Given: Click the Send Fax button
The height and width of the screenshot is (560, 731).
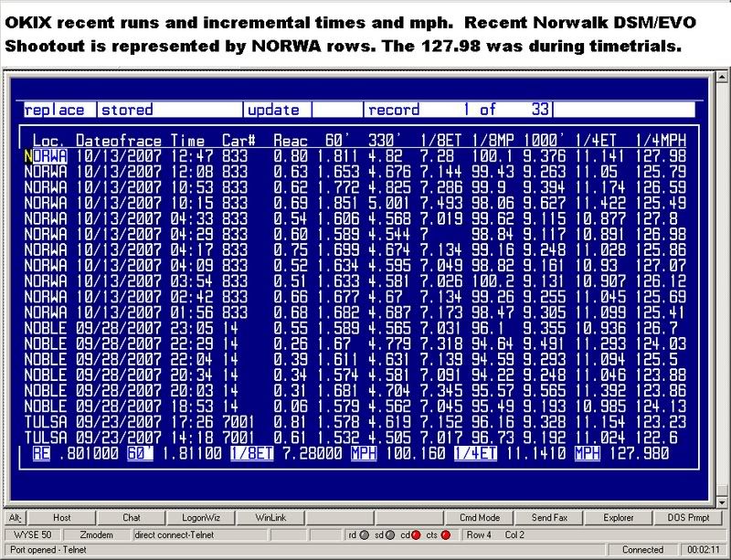Looking at the screenshot, I should 549,518.
